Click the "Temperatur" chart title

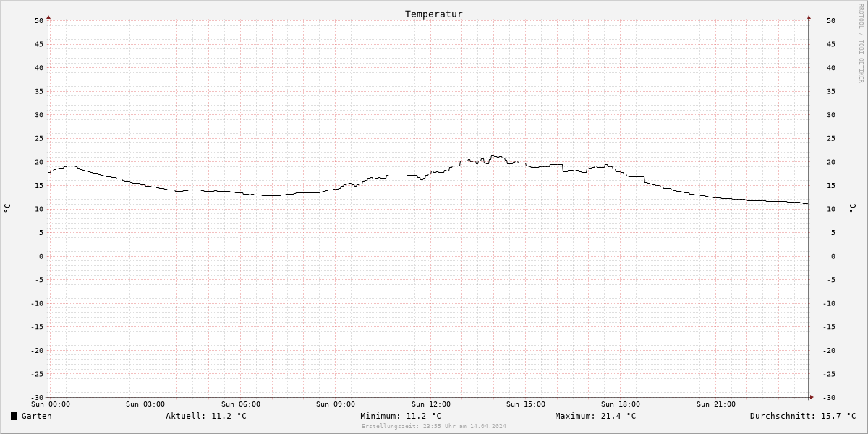[x=433, y=14]
